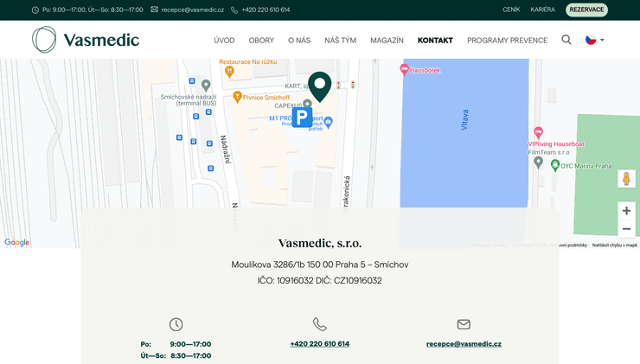Open the Czech flag language dropdown
Viewport: 640px width, 364px height.
pyautogui.click(x=594, y=40)
